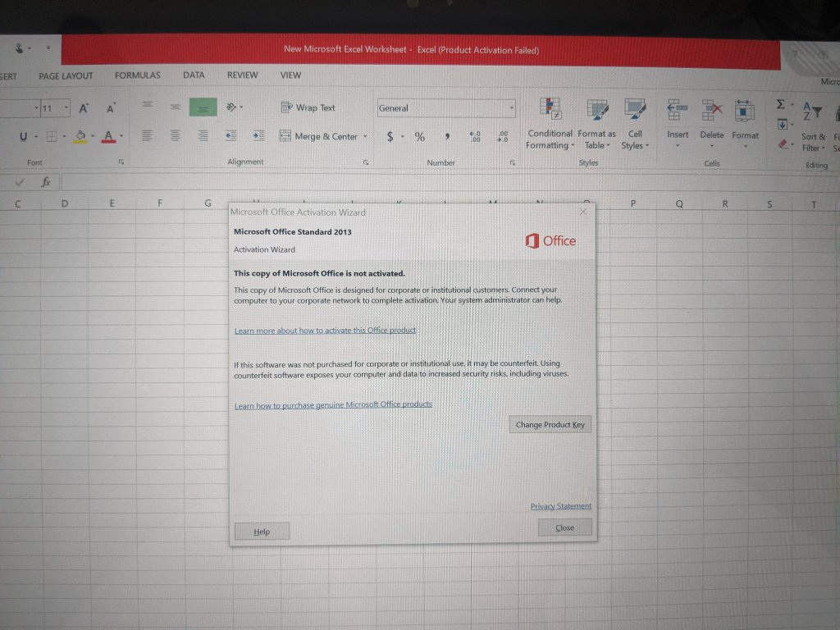This screenshot has height=630, width=840.
Task: Click Decrease Font Size icon
Action: [x=111, y=108]
